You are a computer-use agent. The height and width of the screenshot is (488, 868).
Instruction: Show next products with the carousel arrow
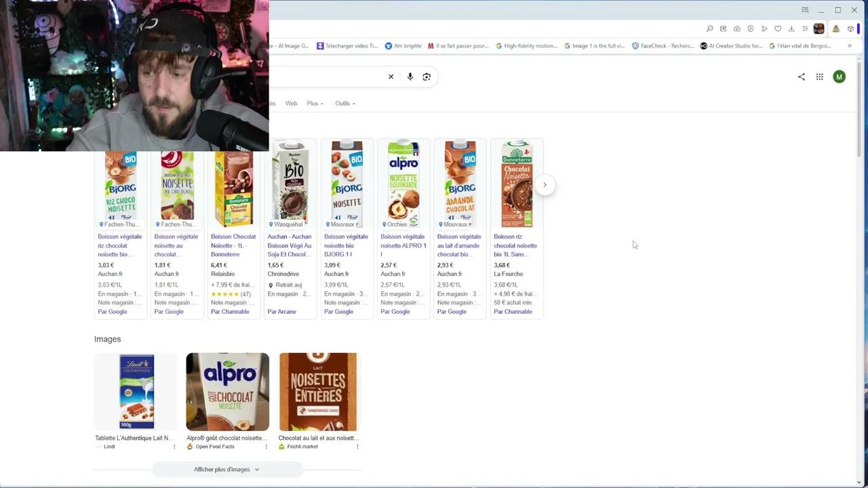(545, 185)
